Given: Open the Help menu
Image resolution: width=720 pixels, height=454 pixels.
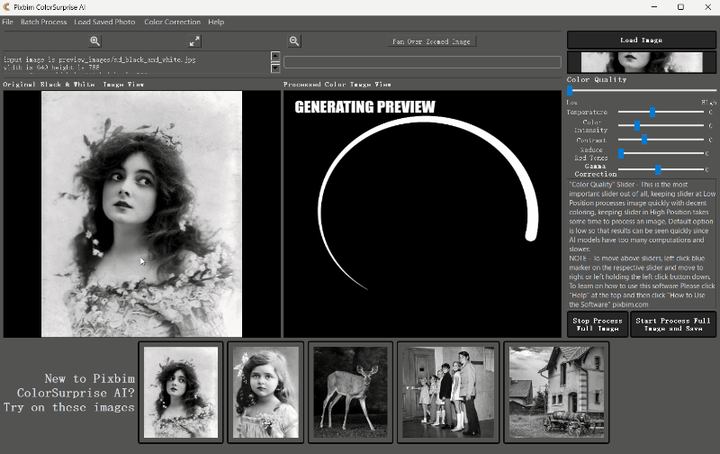Looking at the screenshot, I should [x=216, y=22].
